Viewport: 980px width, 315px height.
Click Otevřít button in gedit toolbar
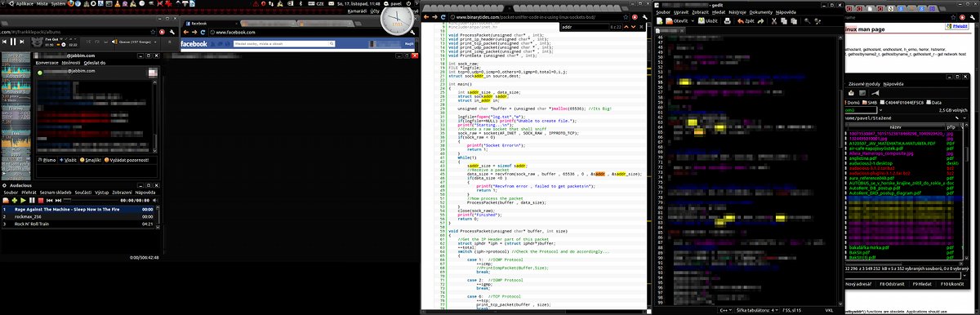677,21
